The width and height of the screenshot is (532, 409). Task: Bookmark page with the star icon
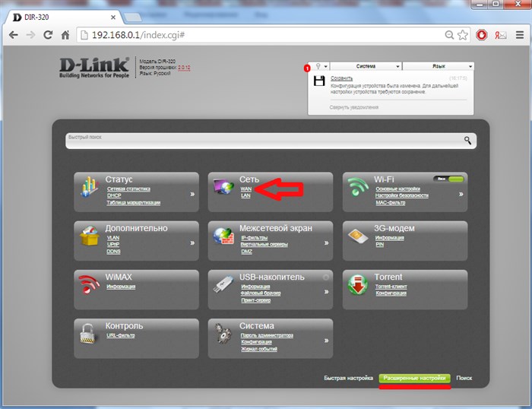point(462,35)
